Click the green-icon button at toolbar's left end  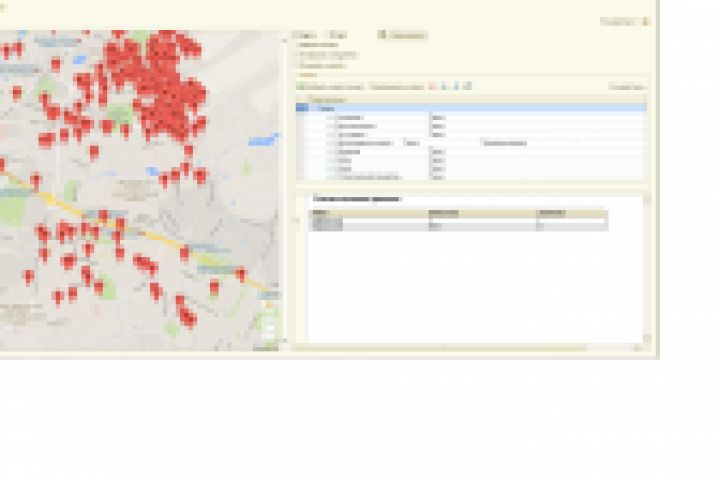(x=330, y=86)
